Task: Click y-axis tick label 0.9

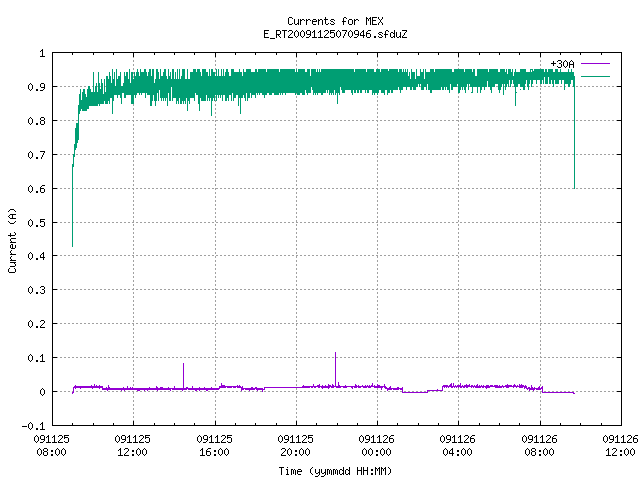Action: (x=36, y=87)
